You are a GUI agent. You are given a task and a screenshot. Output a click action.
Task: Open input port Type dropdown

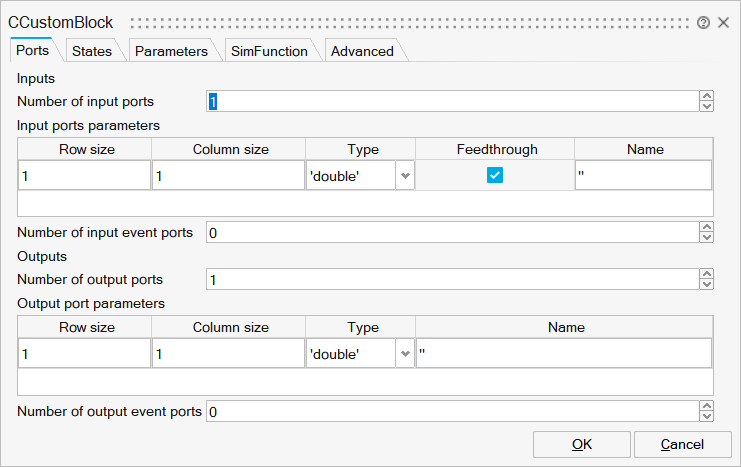[x=405, y=176]
